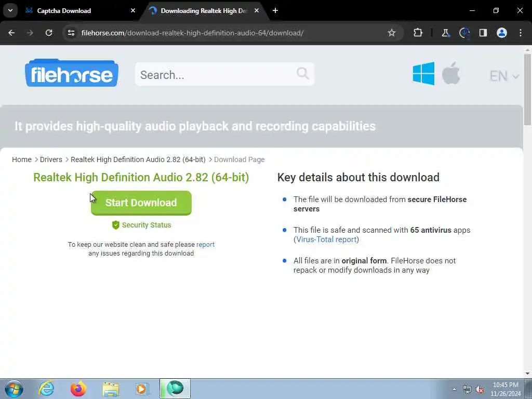
Task: Click the page vertical scrollbar thumb
Action: [527, 89]
